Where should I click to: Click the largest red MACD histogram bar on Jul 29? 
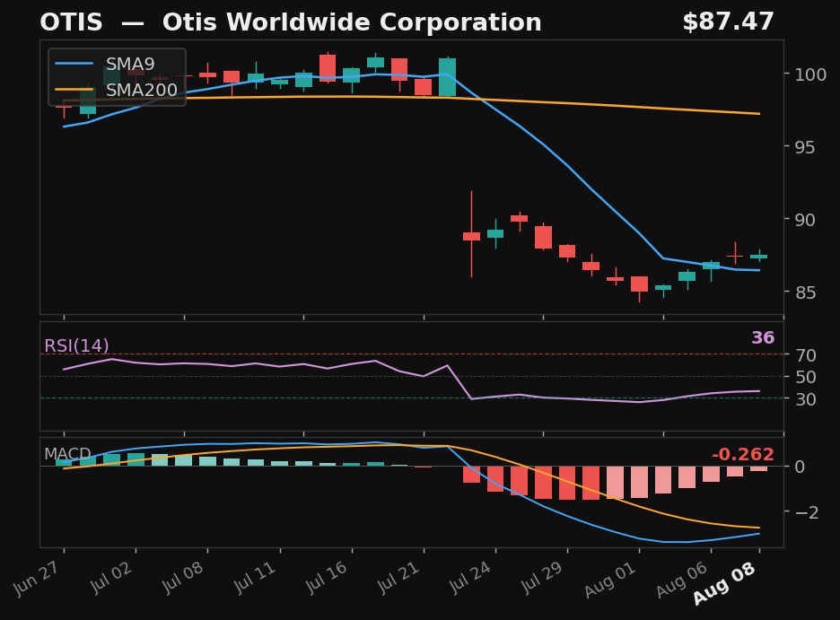567,483
